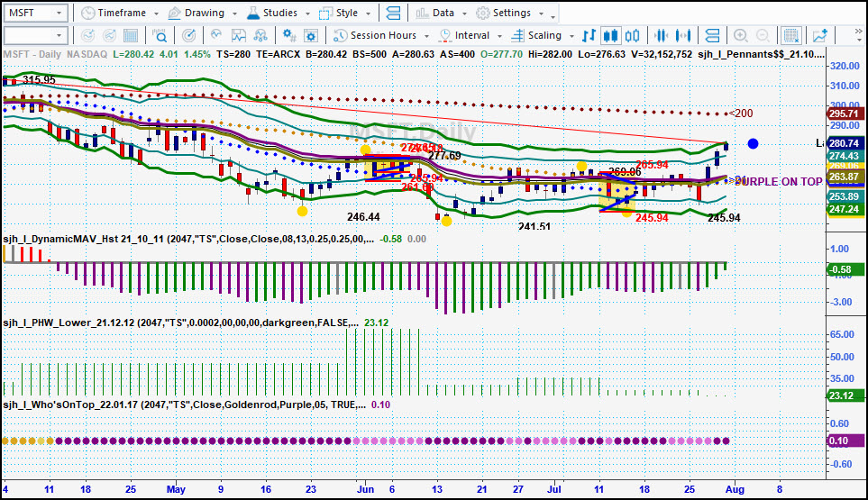Open the Style menu
The width and height of the screenshot is (868, 500).
coord(345,13)
